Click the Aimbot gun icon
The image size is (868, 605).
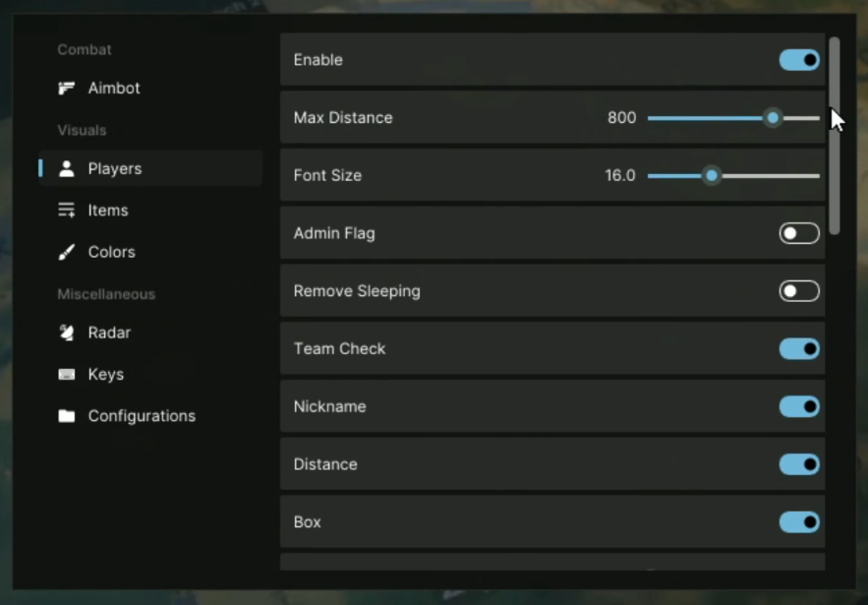tap(67, 89)
